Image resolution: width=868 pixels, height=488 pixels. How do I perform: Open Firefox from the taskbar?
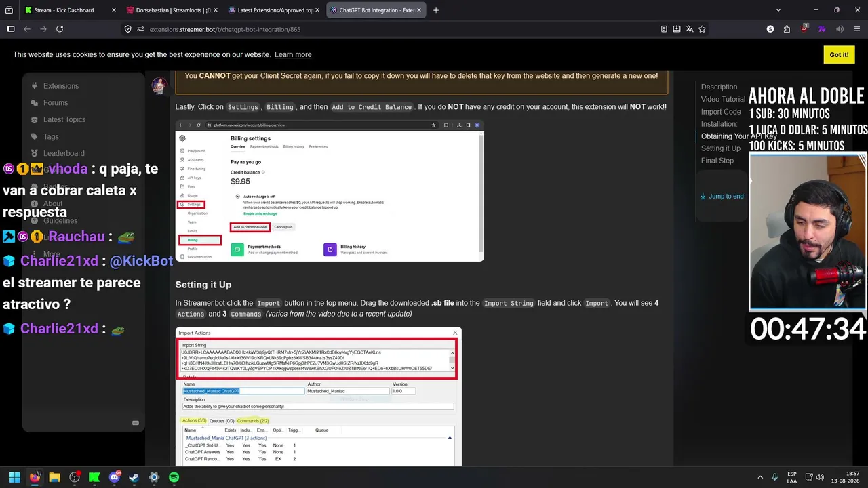pos(35,477)
